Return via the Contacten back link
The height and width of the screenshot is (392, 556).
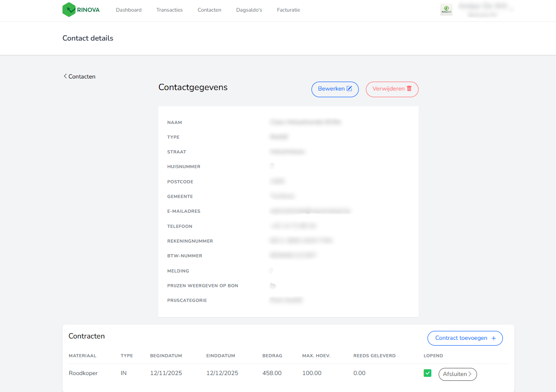tap(82, 76)
